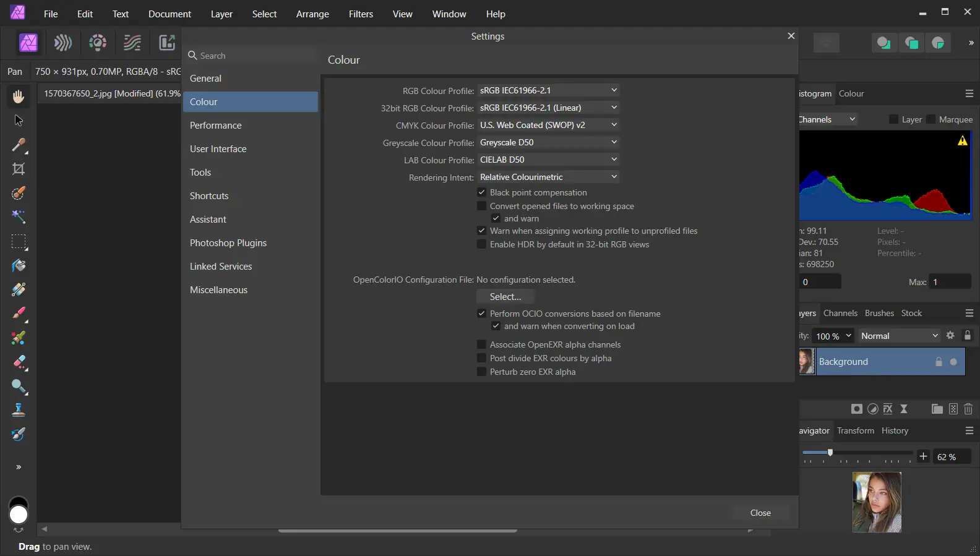
Task: Open blend options gear in Layers panel
Action: 950,335
